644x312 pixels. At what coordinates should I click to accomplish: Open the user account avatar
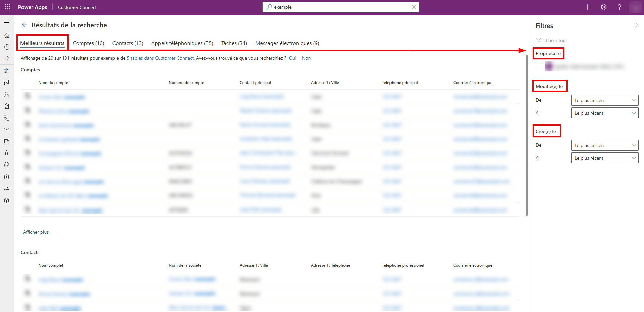coord(636,7)
